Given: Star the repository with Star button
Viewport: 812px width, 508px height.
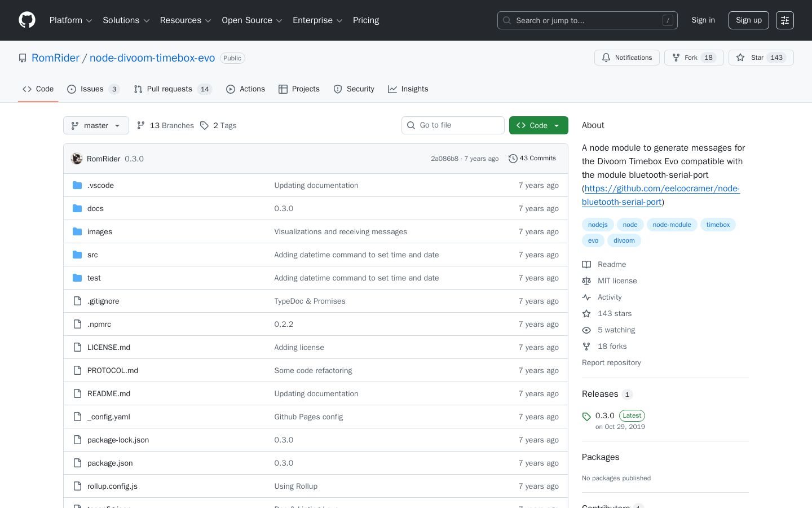Looking at the screenshot, I should 761,58.
